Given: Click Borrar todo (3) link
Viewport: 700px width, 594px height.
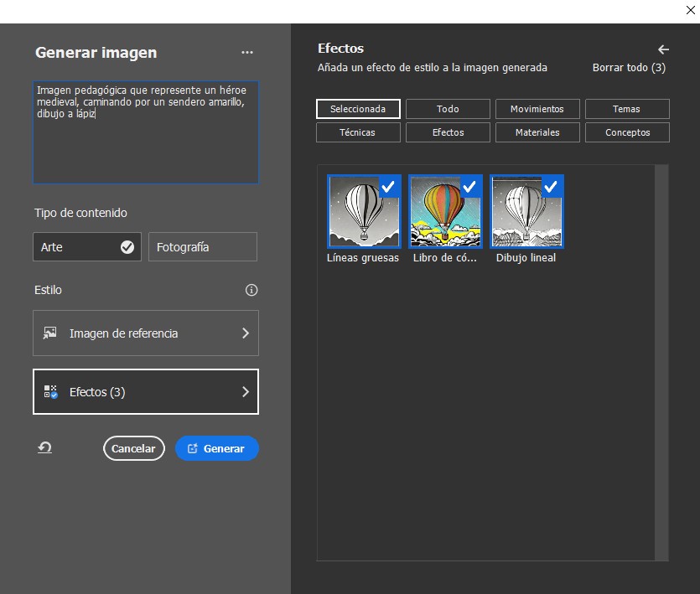Looking at the screenshot, I should (628, 68).
